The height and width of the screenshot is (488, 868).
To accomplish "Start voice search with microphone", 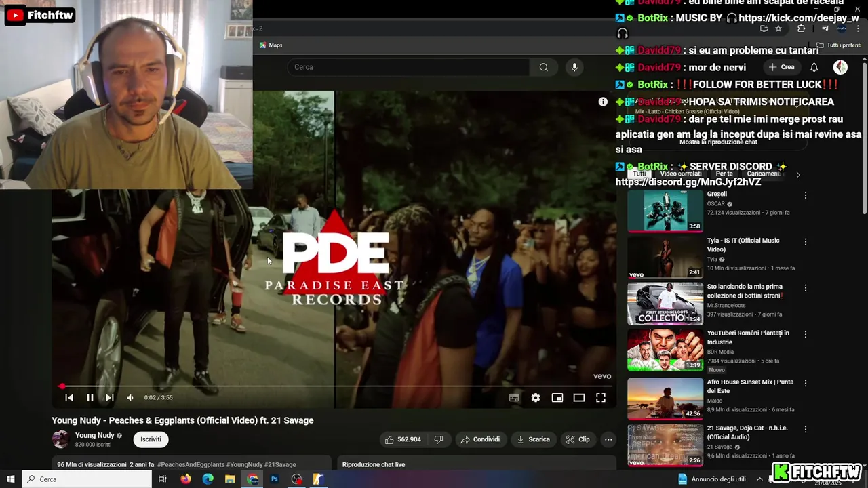I will pos(574,67).
